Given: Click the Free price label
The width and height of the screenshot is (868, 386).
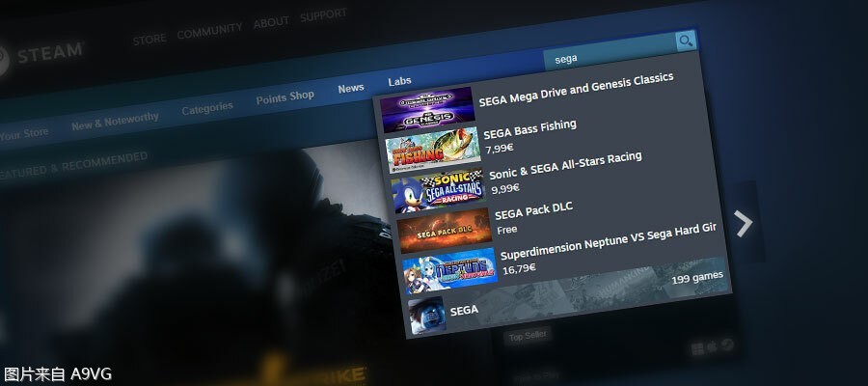Looking at the screenshot, I should 506,230.
